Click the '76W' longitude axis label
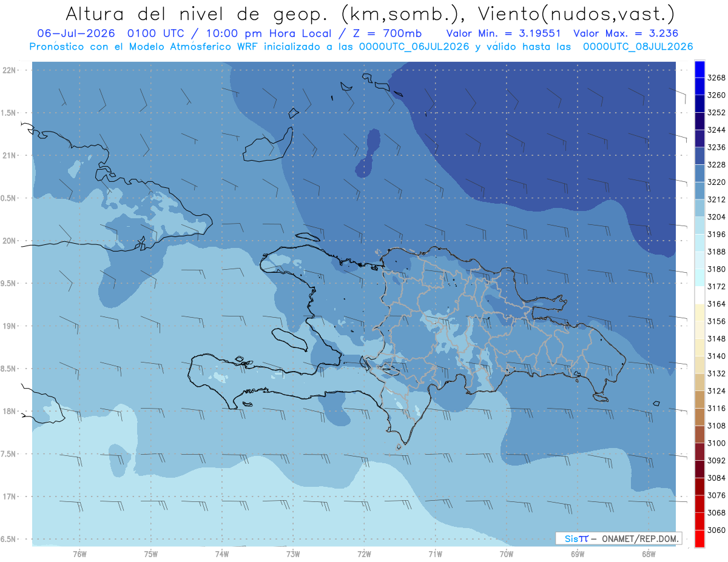 (x=79, y=554)
